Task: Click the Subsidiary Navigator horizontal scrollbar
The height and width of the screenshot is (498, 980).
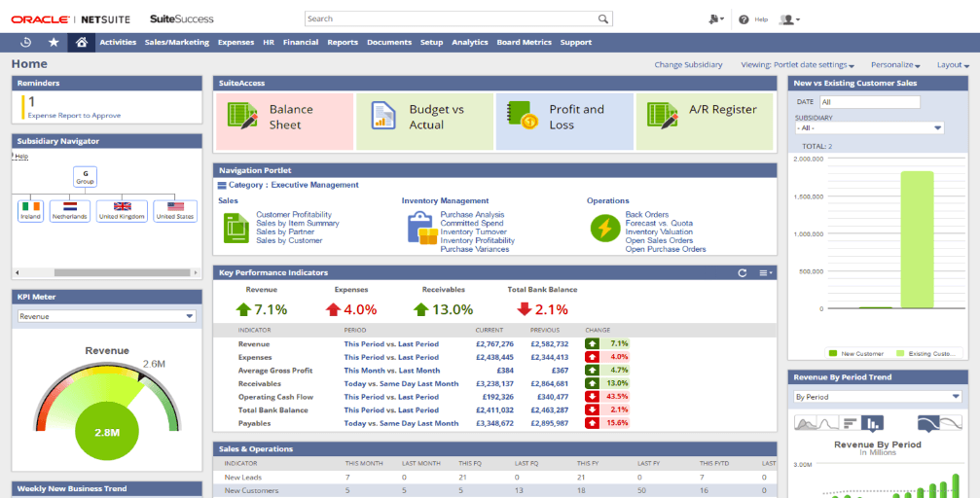Action: (122, 273)
